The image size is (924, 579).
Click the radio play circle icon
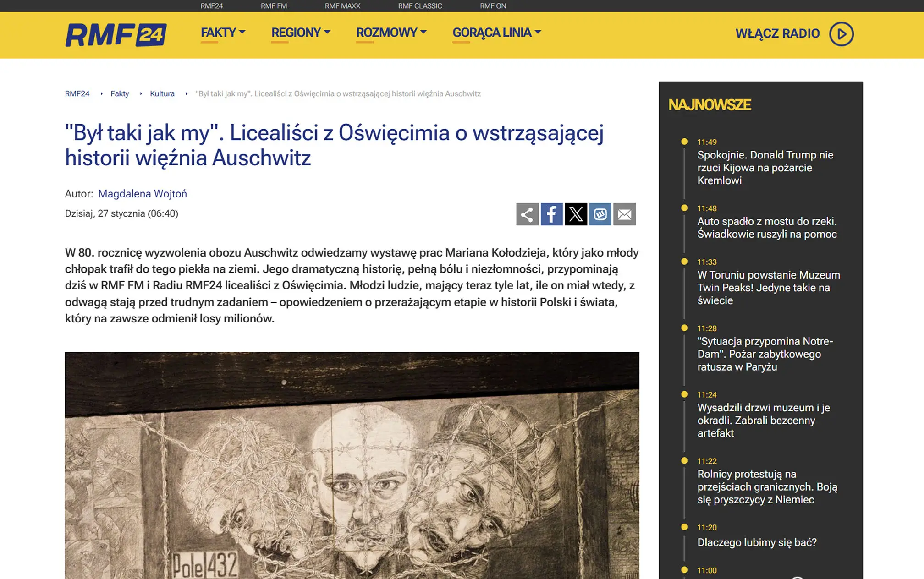(x=841, y=34)
